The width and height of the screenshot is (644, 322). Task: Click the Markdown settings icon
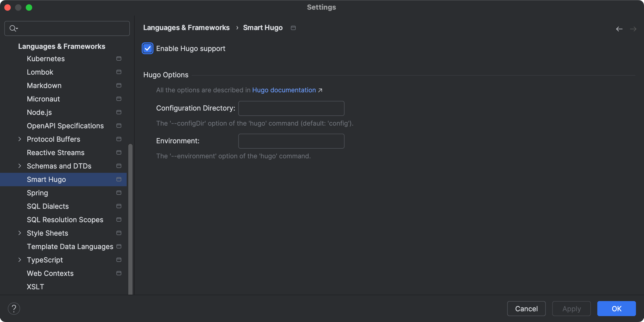coord(119,85)
